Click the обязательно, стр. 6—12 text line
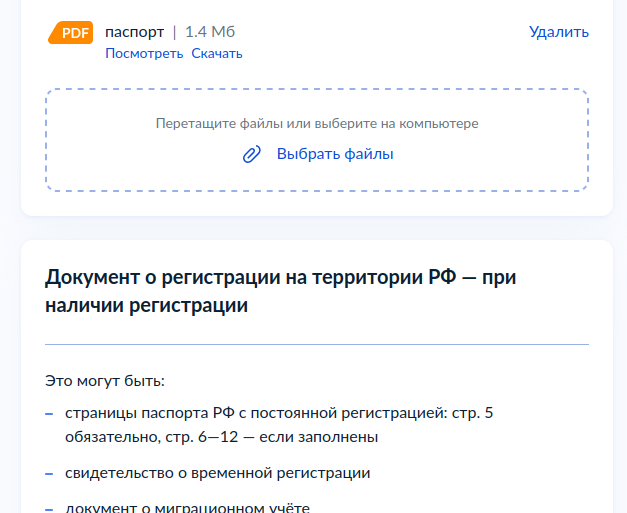The width and height of the screenshot is (627, 513). (x=222, y=437)
